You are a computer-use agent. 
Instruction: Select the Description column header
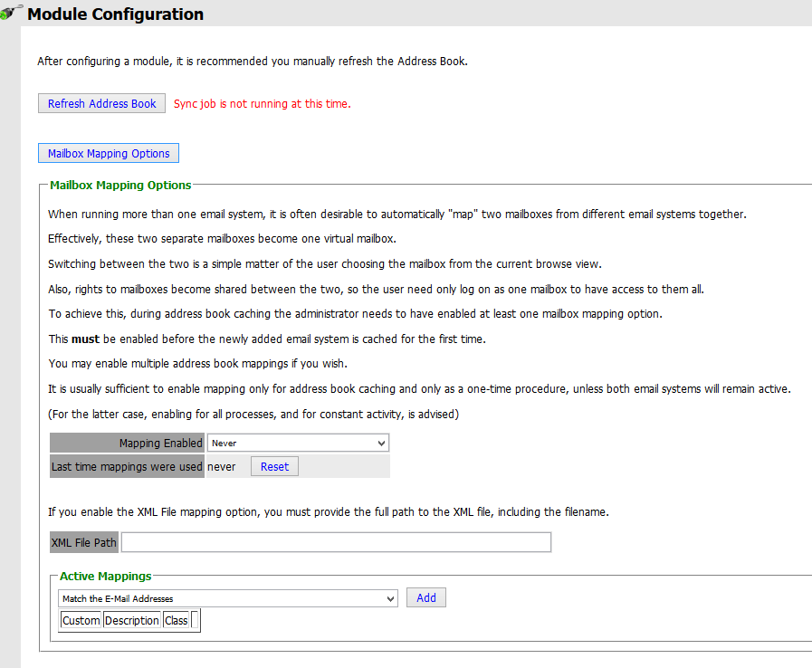131,620
